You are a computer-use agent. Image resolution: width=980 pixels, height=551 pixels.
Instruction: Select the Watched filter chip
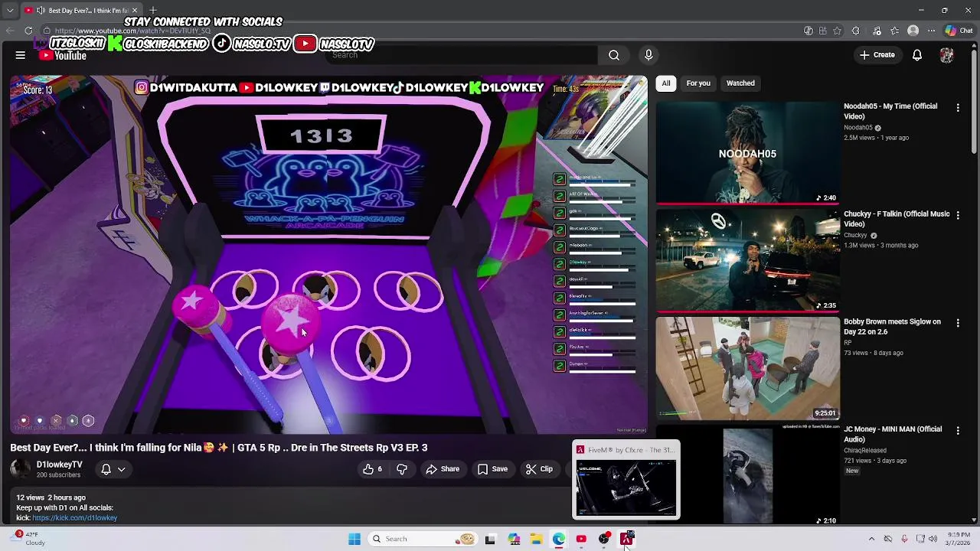740,83
